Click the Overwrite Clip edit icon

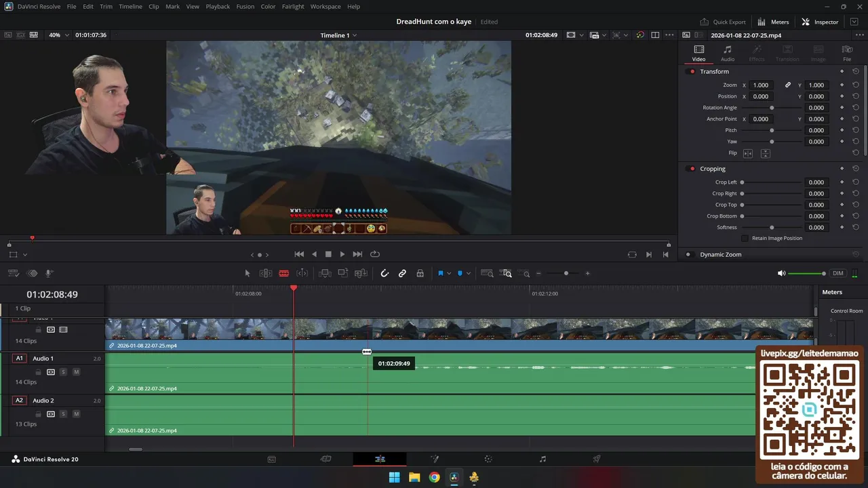pos(343,273)
